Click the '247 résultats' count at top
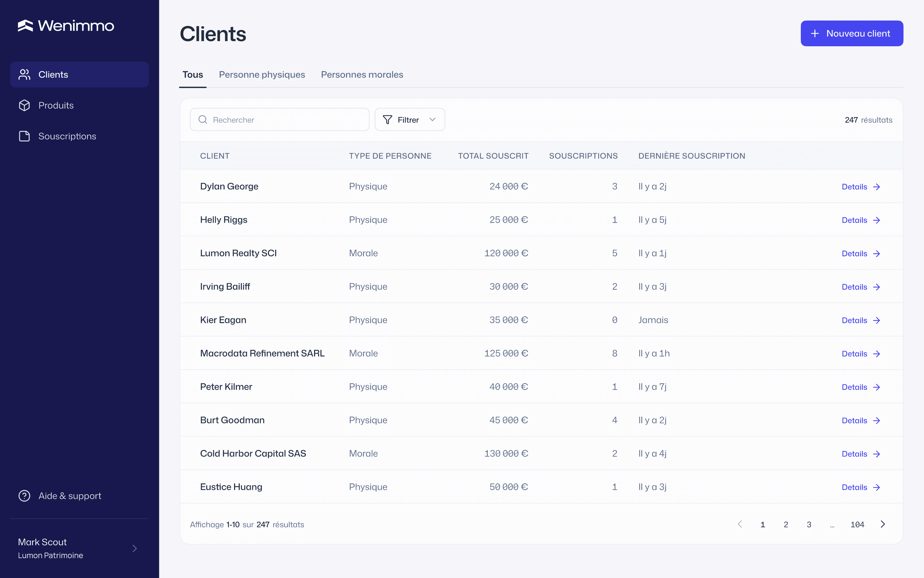Viewport: 924px width, 578px height. tap(868, 120)
